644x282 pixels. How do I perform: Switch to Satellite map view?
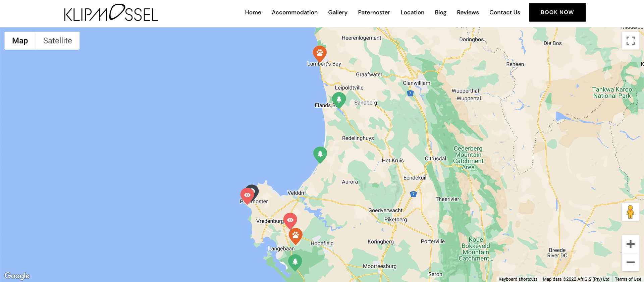coord(57,41)
